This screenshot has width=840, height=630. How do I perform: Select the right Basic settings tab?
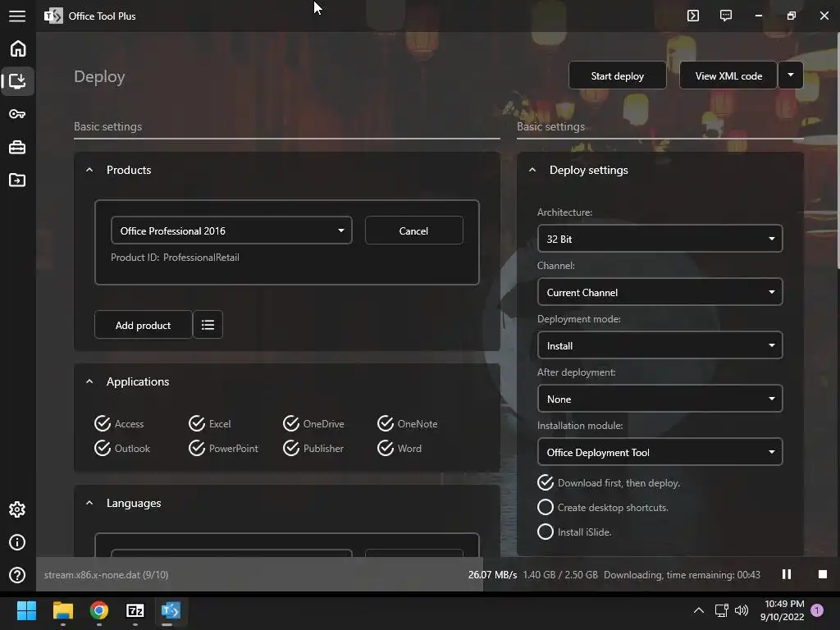(x=550, y=126)
